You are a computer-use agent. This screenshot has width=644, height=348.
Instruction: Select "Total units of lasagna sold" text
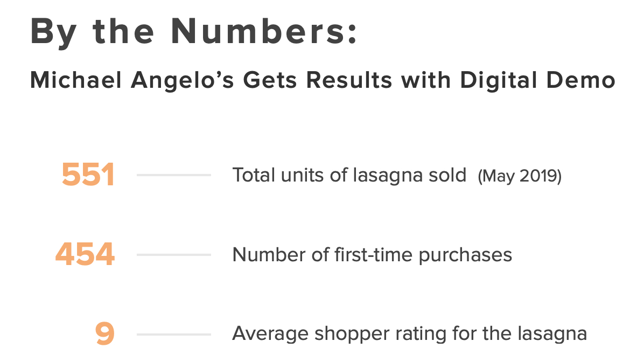[x=349, y=175]
